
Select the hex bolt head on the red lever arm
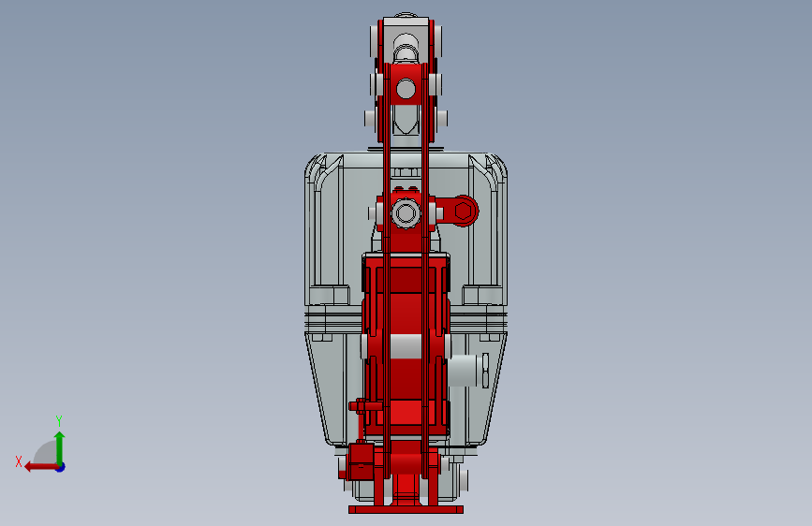point(463,212)
